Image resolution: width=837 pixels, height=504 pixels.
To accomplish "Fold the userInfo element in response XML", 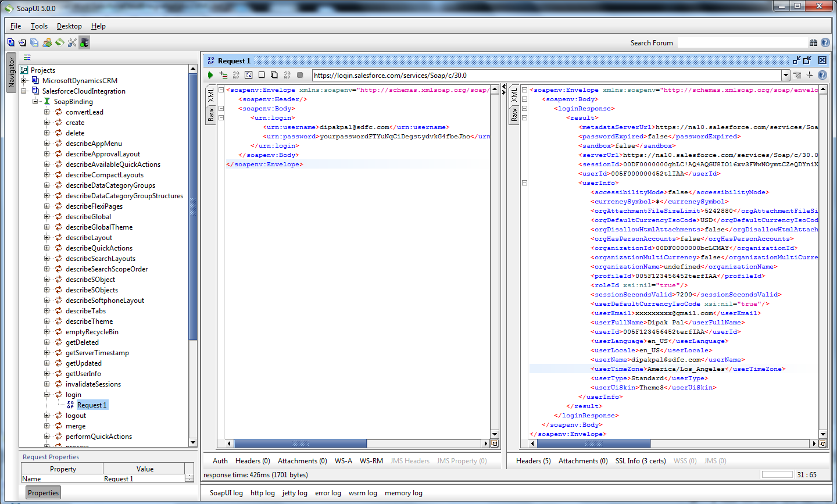I will pos(524,183).
